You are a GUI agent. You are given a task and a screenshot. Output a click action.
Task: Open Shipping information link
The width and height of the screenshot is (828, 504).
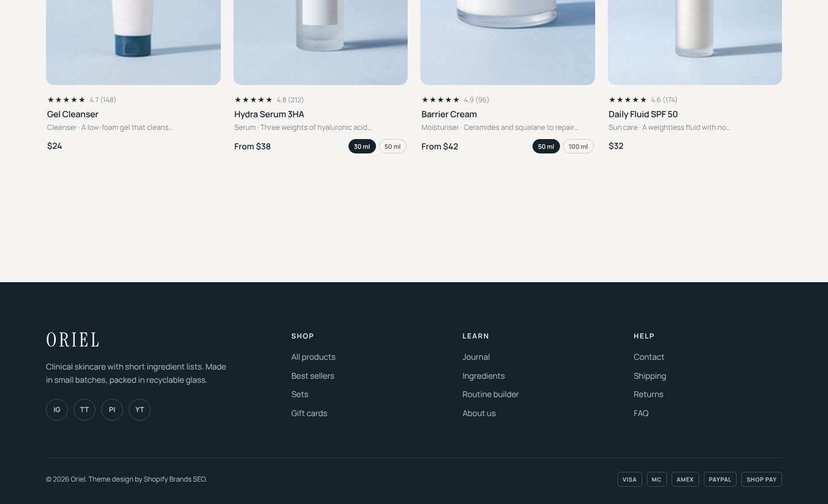tap(650, 376)
